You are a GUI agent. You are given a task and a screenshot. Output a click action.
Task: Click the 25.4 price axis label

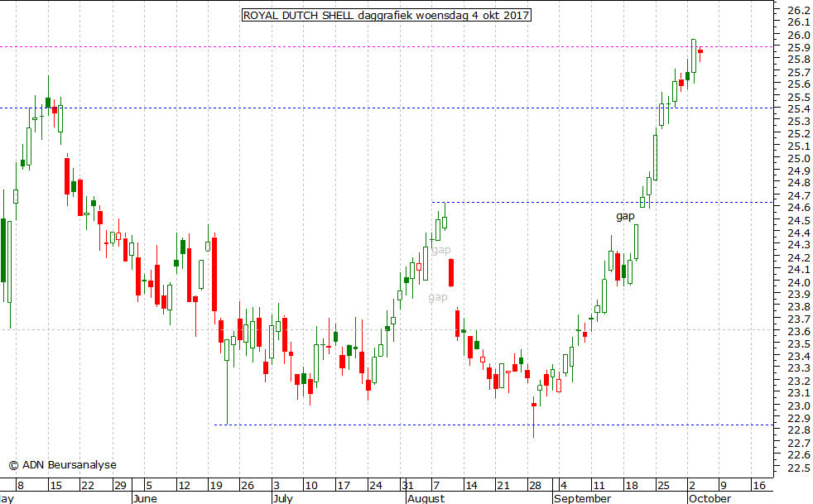click(x=798, y=109)
